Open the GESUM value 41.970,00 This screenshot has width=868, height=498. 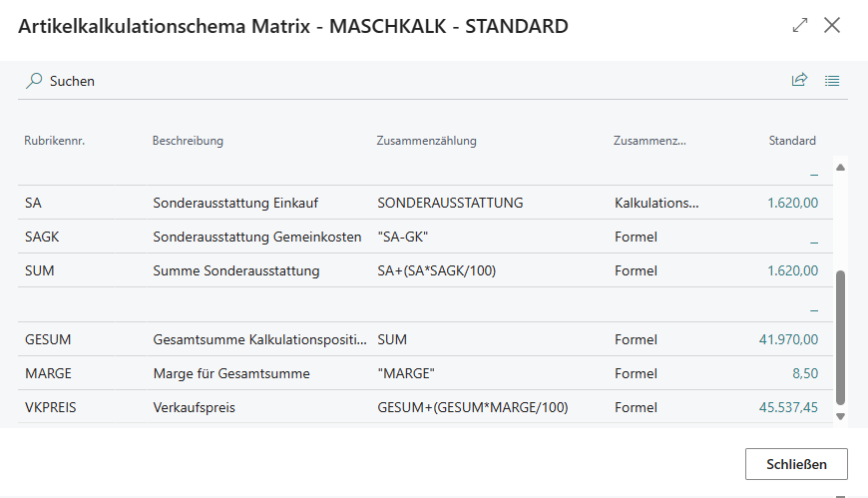click(x=788, y=339)
